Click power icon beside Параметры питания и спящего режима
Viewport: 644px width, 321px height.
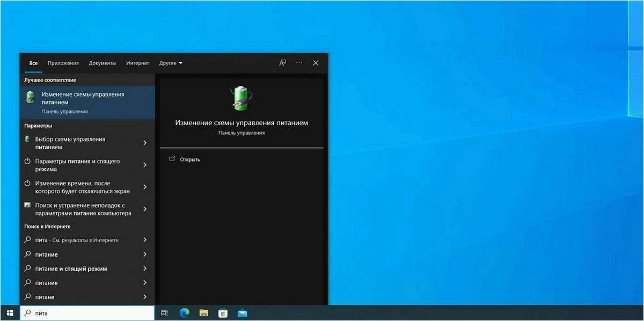28,161
